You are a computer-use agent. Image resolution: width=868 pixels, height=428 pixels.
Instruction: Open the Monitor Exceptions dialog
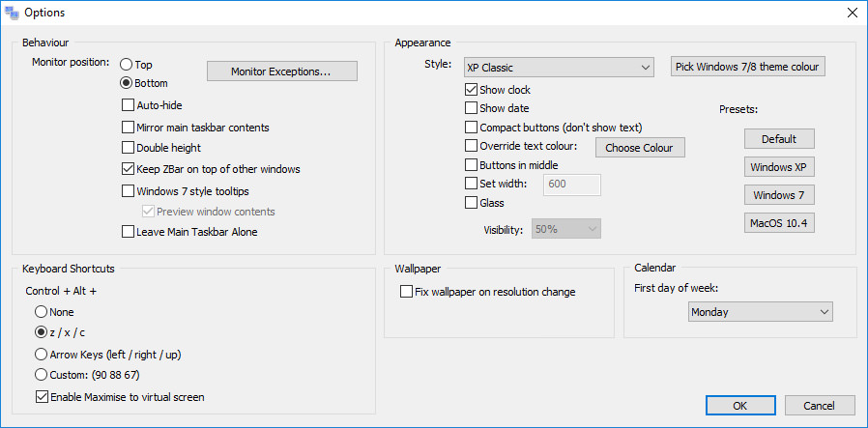282,71
